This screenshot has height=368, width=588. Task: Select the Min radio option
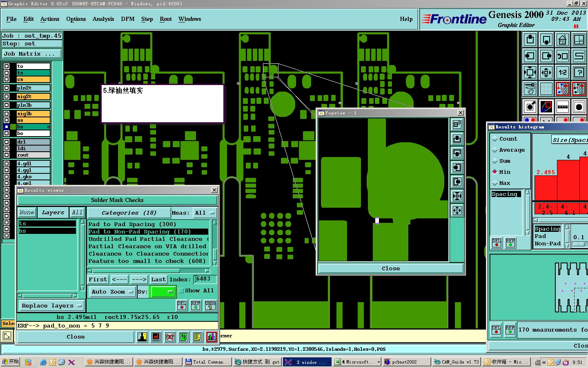pyautogui.click(x=501, y=172)
